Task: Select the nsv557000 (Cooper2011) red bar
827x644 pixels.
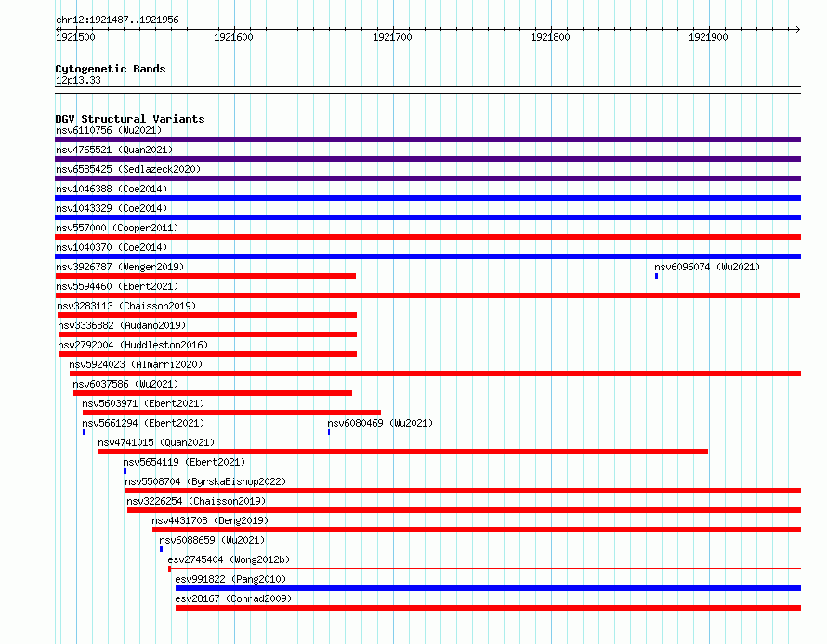Action: (x=427, y=237)
